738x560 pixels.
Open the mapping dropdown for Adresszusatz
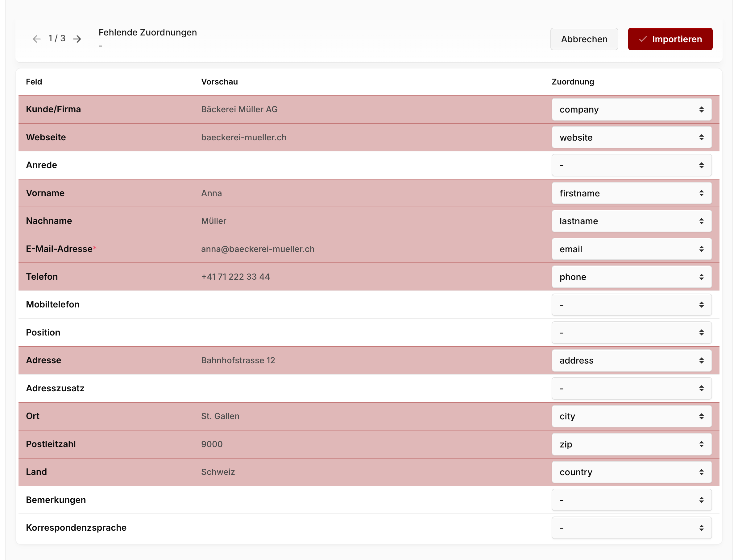[632, 389]
